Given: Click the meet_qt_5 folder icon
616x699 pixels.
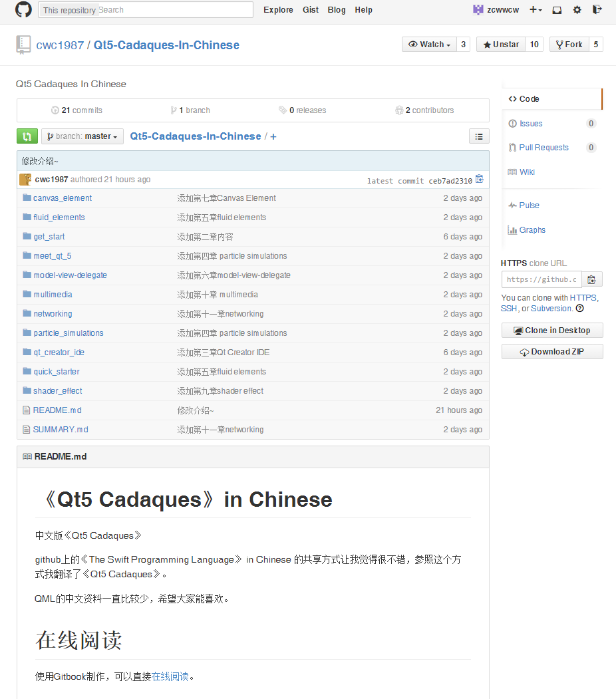Looking at the screenshot, I should click(27, 255).
